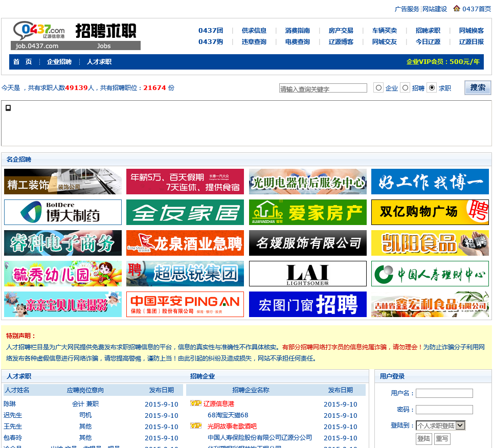The width and height of the screenshot is (493, 448).
Task: Open the 电费查询 link
Action: coord(298,41)
